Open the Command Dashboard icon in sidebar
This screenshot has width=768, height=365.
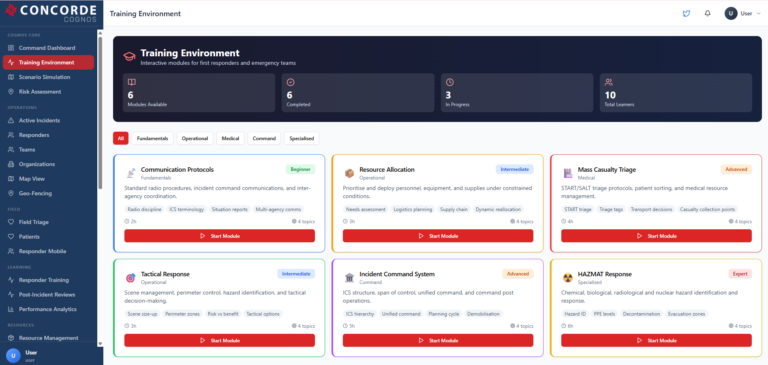pyautogui.click(x=11, y=48)
